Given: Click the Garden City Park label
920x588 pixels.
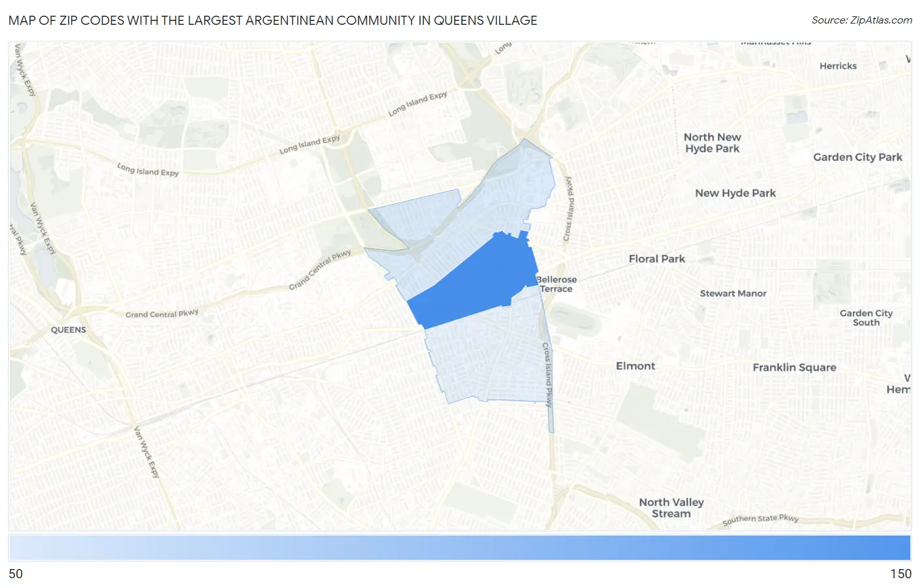Looking at the screenshot, I should pos(857,157).
